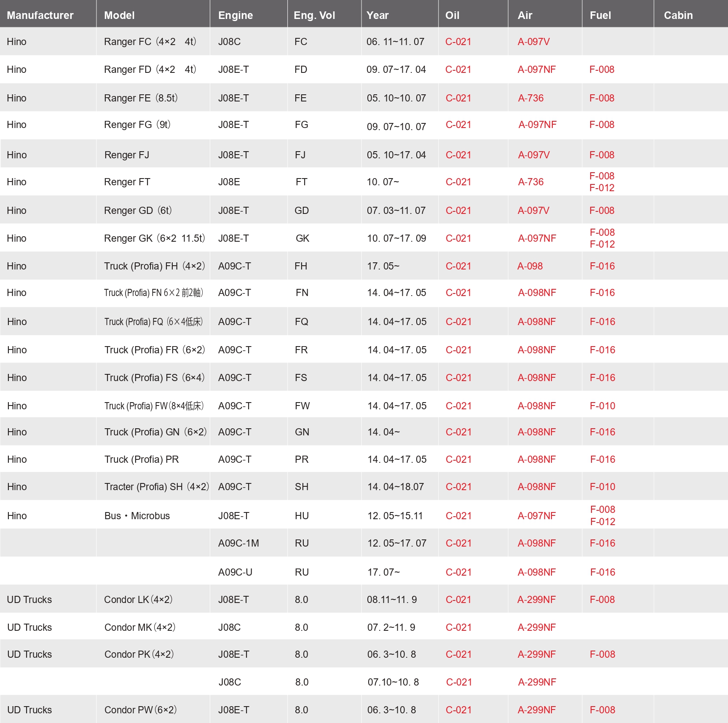728x723 pixels.
Task: Click F-010 fuel filter in FW row
Action: (602, 406)
